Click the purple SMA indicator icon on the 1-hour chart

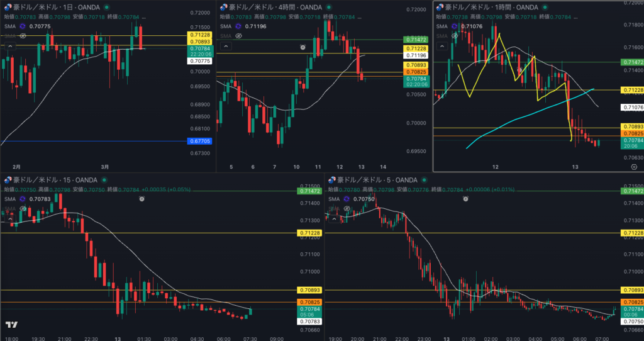point(455,26)
